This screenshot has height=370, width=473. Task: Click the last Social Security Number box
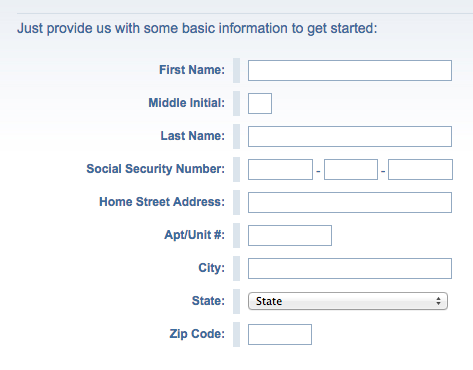[x=420, y=169]
